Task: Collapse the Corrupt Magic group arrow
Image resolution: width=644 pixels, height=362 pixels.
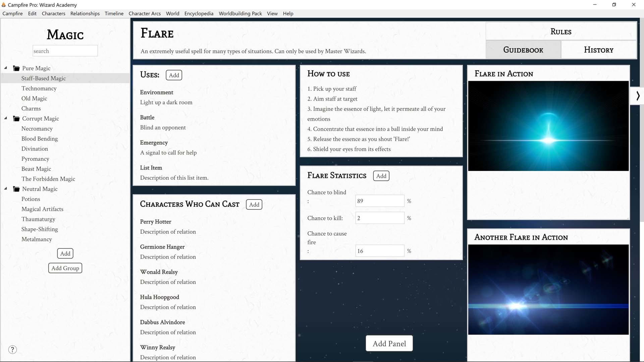Action: pos(6,118)
